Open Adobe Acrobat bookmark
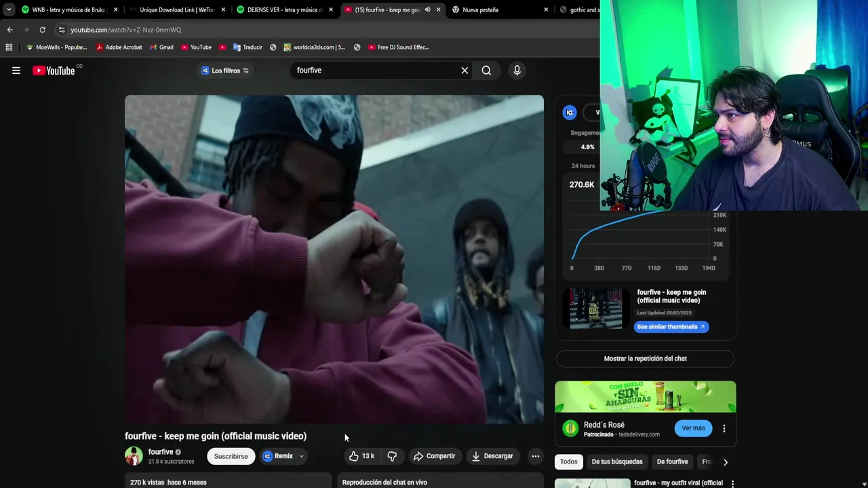Screen dimensions: 868x488 pos(119,47)
